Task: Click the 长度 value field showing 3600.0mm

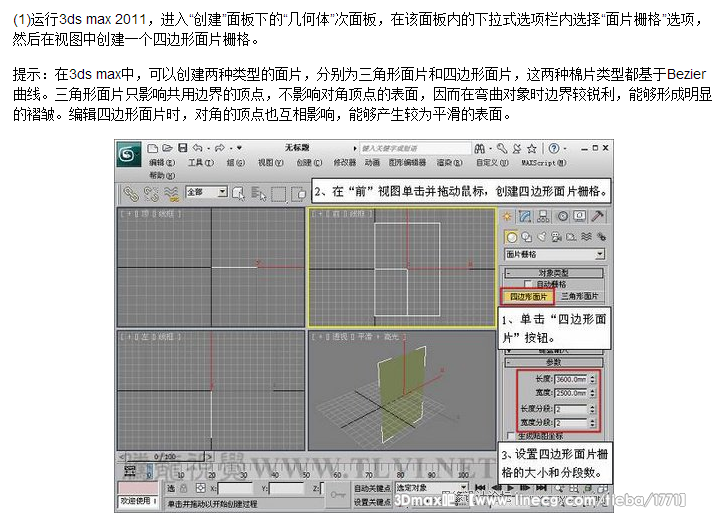Action: 570,379
